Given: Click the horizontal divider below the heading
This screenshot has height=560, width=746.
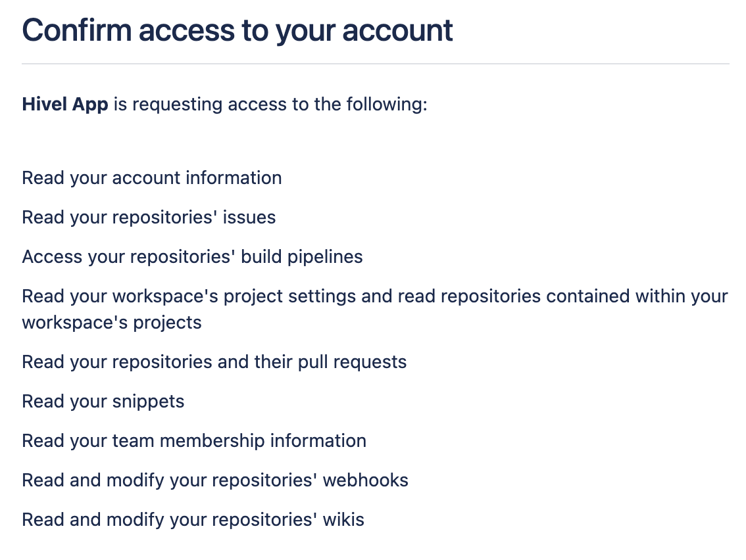Looking at the screenshot, I should point(376,64).
